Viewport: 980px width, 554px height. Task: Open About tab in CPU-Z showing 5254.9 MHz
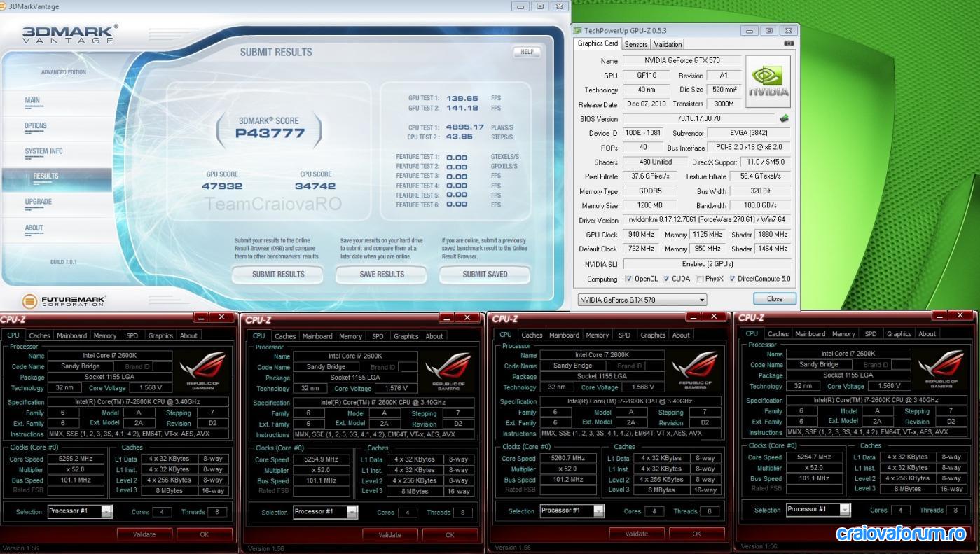pyautogui.click(x=434, y=336)
